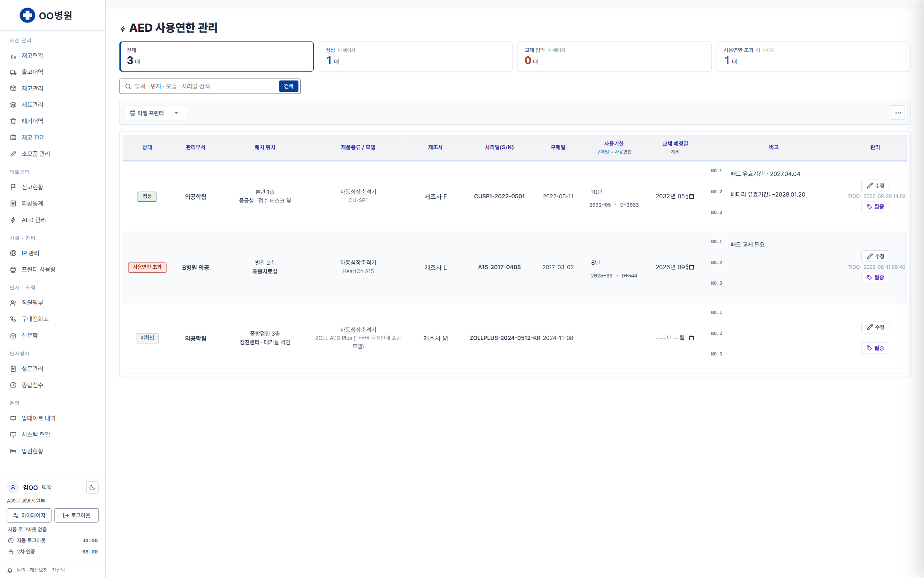This screenshot has height=578, width=924.
Task: Click the 배터리 유효기간 note text
Action: 767,195
